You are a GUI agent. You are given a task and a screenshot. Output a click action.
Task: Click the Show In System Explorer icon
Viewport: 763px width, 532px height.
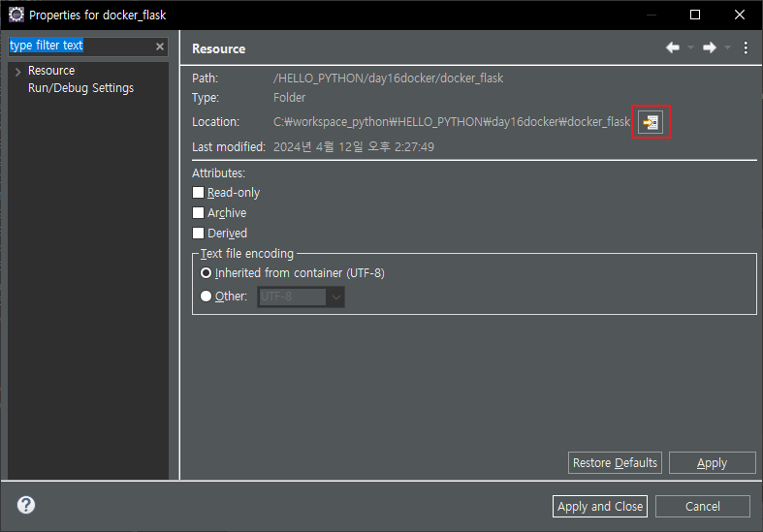click(x=651, y=121)
